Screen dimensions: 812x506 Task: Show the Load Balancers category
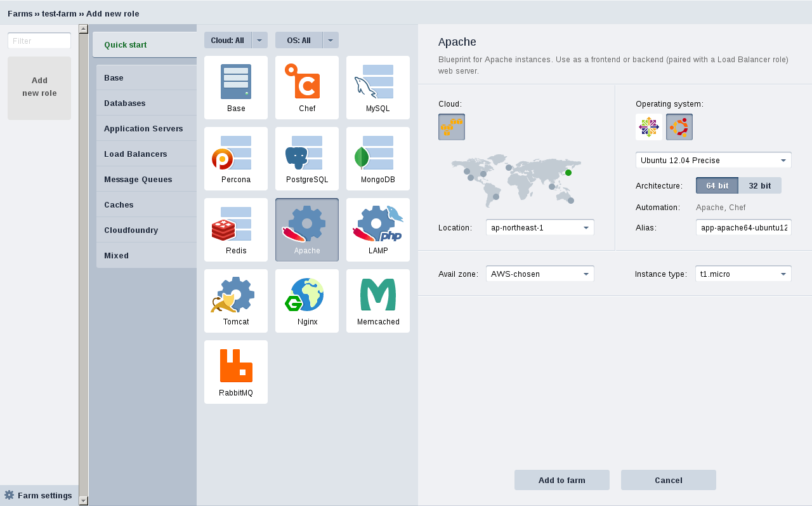[x=147, y=154]
